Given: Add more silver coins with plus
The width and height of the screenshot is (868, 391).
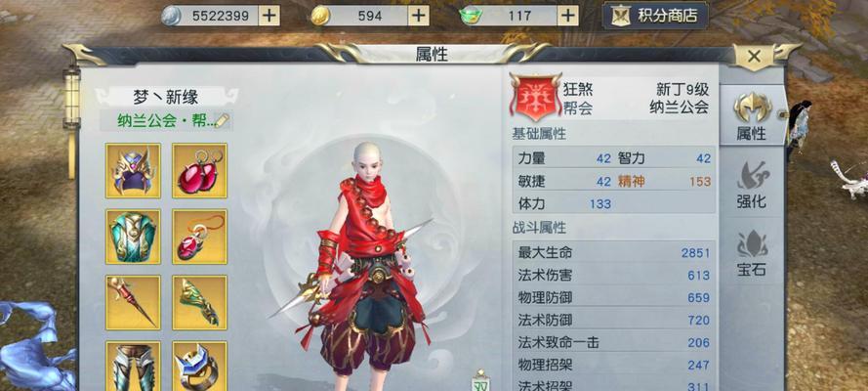Looking at the screenshot, I should (x=269, y=16).
